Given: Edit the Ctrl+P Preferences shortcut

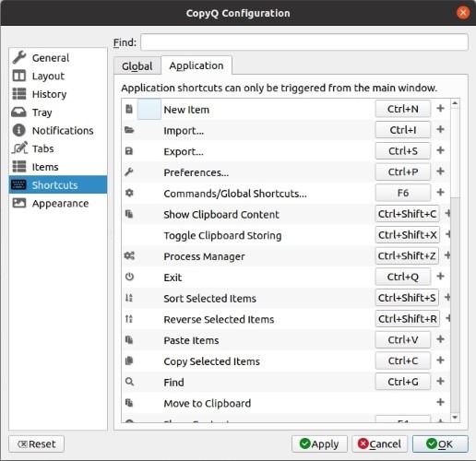Looking at the screenshot, I should click(x=403, y=171).
